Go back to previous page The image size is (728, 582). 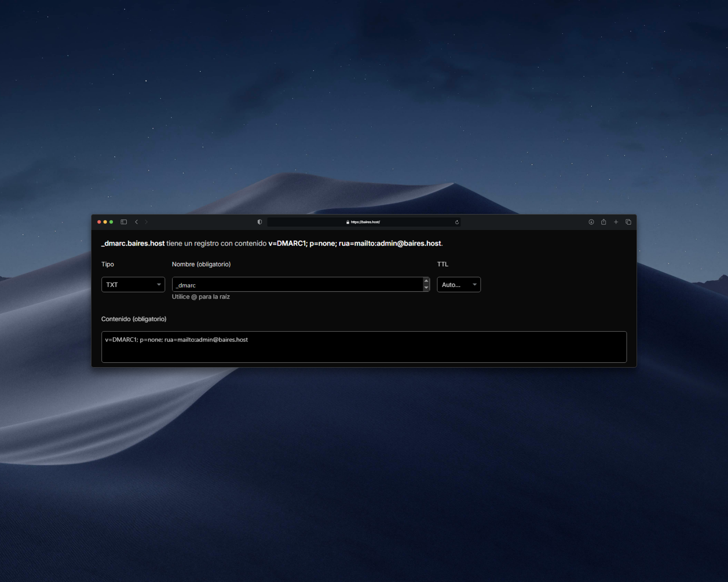[136, 222]
